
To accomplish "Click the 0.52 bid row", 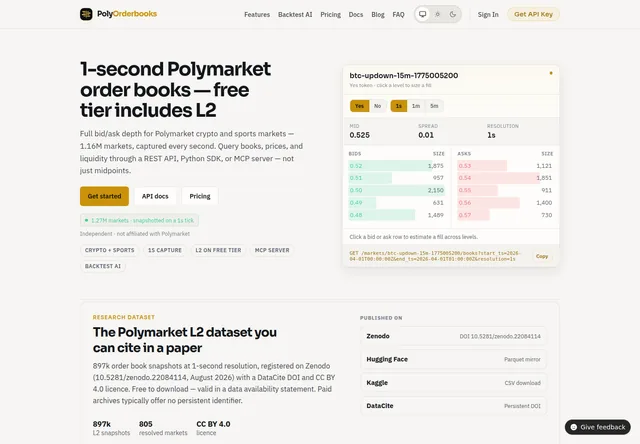I will click(396, 166).
